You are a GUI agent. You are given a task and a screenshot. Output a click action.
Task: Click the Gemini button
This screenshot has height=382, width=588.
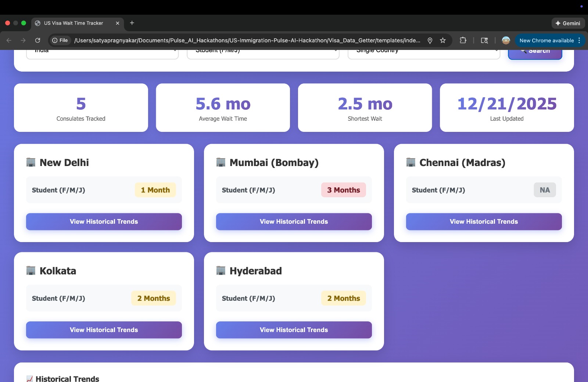[x=568, y=23]
